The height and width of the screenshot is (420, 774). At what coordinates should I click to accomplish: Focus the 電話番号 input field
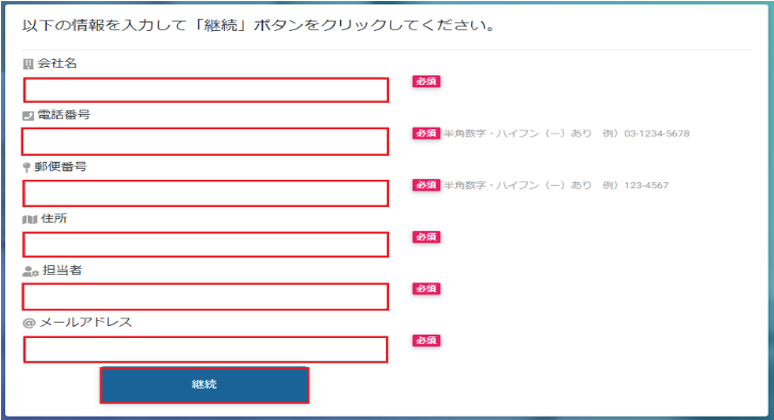[205, 142]
